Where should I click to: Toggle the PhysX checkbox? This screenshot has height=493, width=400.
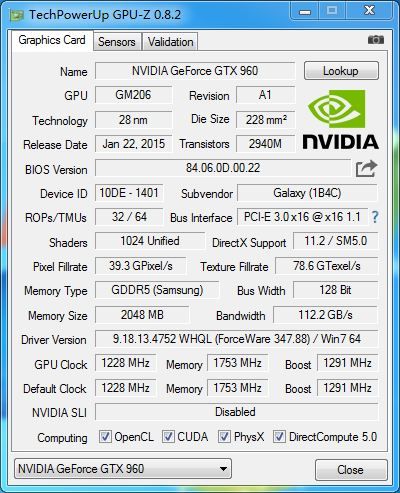click(x=224, y=436)
